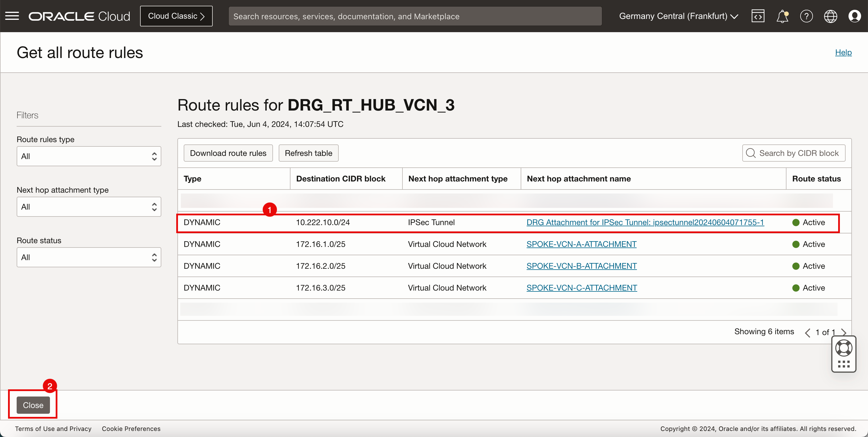Image resolution: width=868 pixels, height=437 pixels.
Task: Click the grid dots below support widget
Action: (843, 364)
